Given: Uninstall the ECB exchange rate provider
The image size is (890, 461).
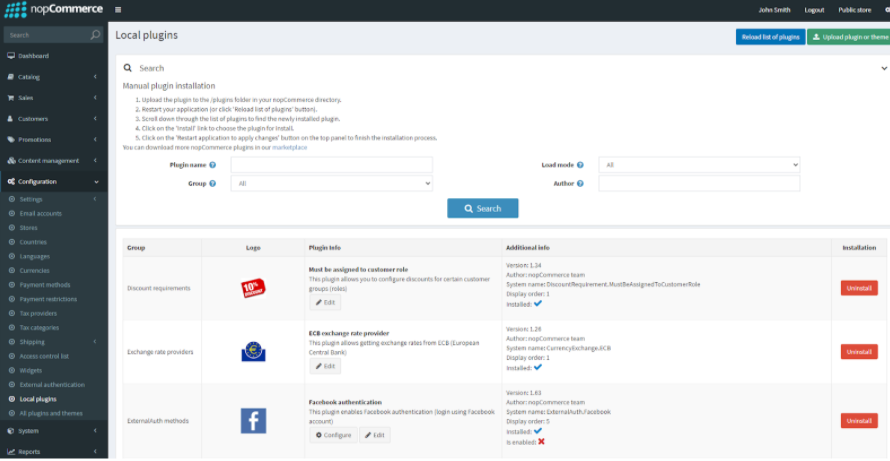Looking at the screenshot, I should point(859,352).
